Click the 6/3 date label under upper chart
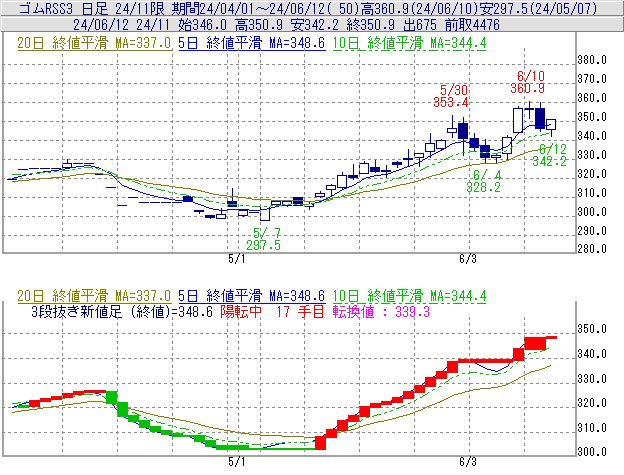 [468, 259]
